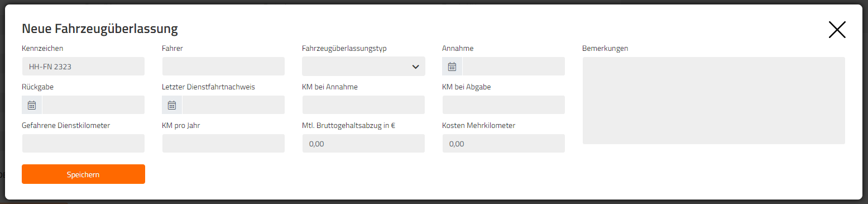Select the Fahrer input field
Image resolution: width=868 pixels, height=204 pixels.
(223, 67)
